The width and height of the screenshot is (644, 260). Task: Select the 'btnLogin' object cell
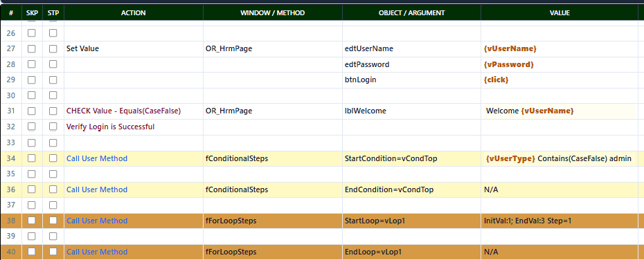(x=411, y=80)
